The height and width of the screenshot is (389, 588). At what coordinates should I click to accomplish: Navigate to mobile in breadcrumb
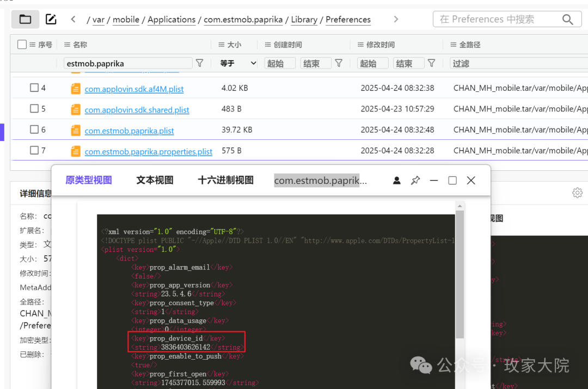coord(126,20)
